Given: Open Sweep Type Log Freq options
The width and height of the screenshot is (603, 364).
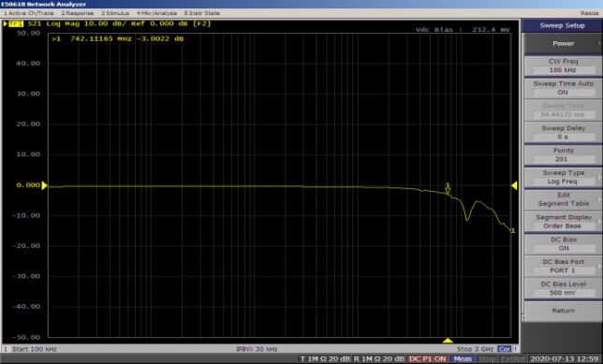Looking at the screenshot, I should click(x=563, y=177).
